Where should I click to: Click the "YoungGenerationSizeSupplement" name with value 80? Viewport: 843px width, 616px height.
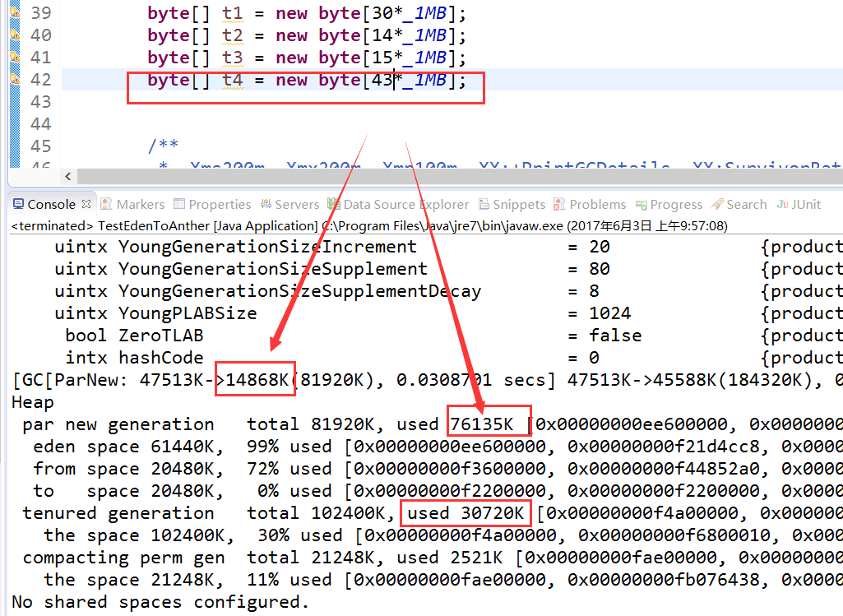[x=273, y=269]
